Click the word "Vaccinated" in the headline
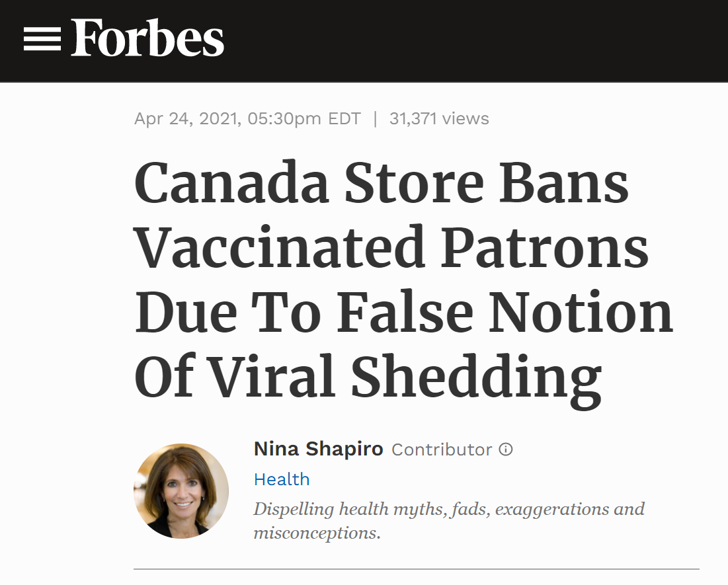This screenshot has width=728, height=585. 279,246
